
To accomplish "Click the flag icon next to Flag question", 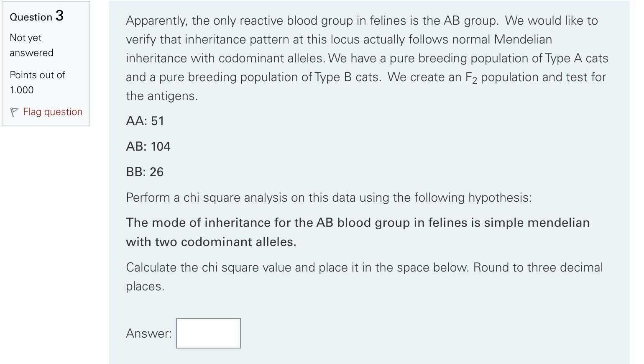I will [15, 112].
